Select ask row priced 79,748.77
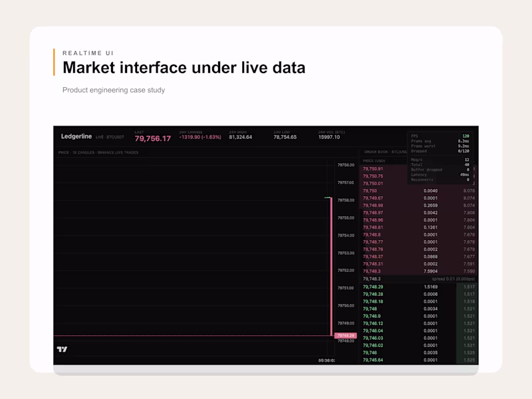This screenshot has width=532, height=399. [x=419, y=242]
